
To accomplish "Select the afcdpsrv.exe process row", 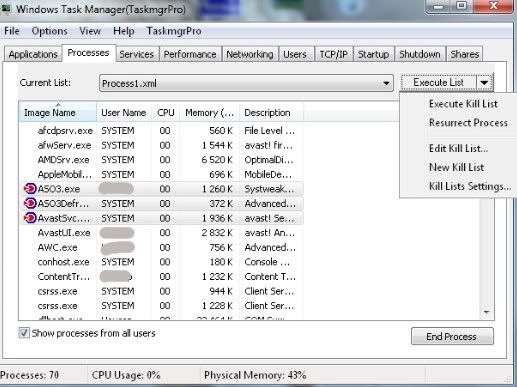I will (x=161, y=131).
